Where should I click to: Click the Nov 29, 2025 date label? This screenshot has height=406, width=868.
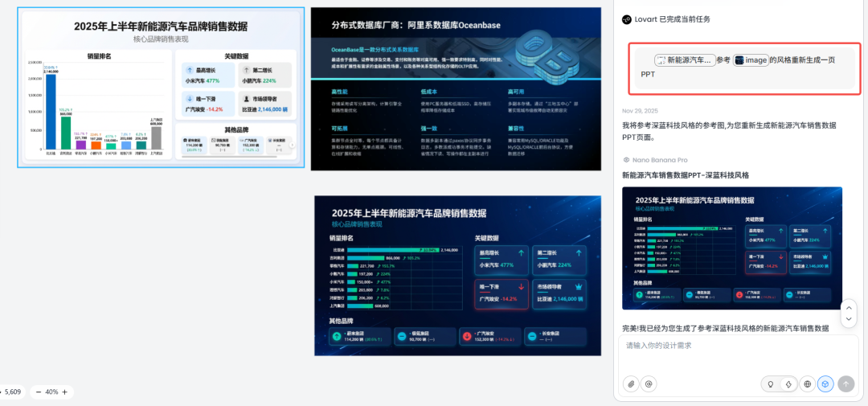point(640,111)
